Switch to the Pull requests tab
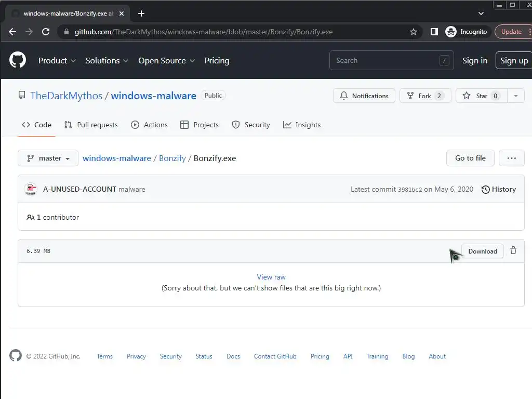The width and height of the screenshot is (532, 399). click(91, 125)
